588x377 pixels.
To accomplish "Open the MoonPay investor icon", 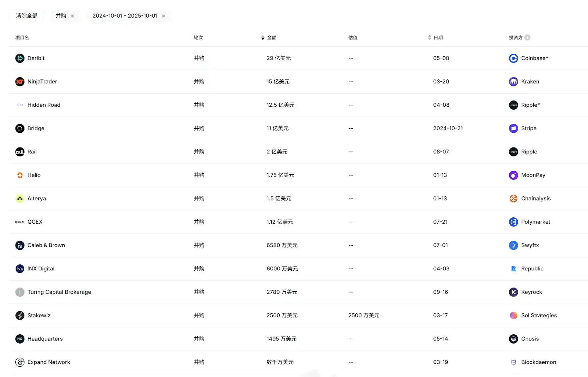I will 513,175.
